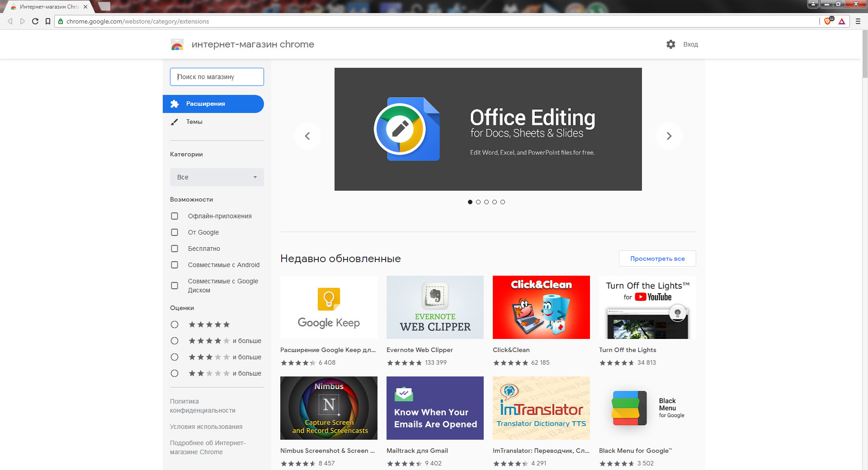
Task: Open the Turn Off the Lights title
Action: (x=627, y=350)
